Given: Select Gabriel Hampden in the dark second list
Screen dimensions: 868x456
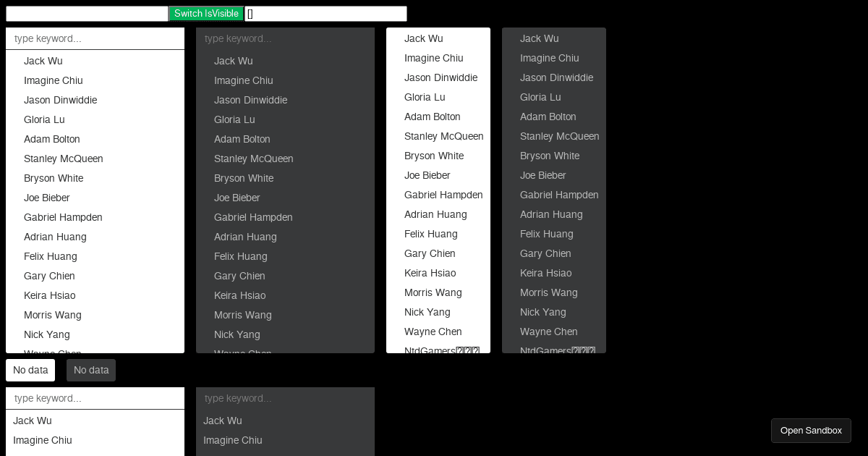Looking at the screenshot, I should tap(253, 217).
